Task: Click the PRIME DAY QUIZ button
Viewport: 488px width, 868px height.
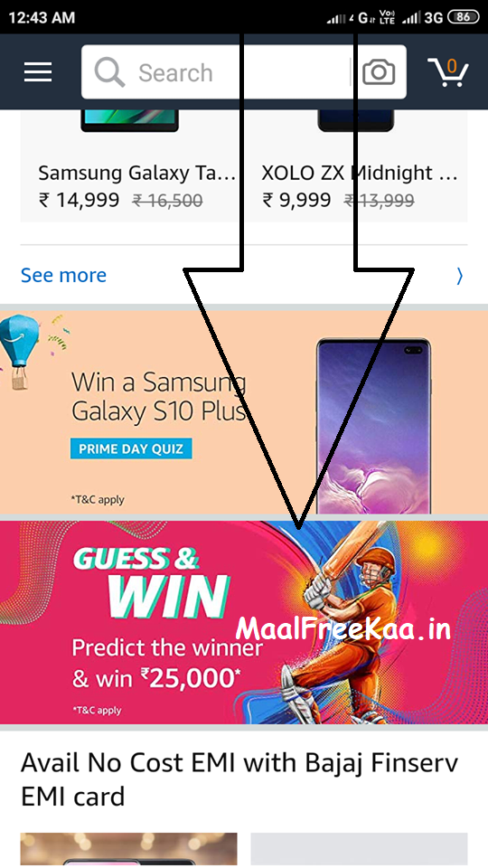Action: point(131,448)
